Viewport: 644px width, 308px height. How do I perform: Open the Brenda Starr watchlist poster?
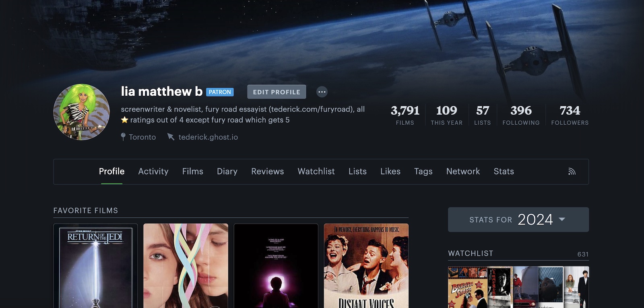[468, 287]
